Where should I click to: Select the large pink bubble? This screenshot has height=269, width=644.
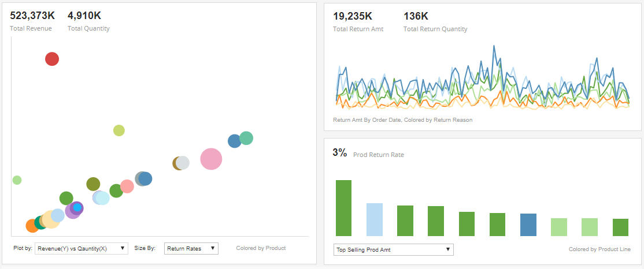211,159
